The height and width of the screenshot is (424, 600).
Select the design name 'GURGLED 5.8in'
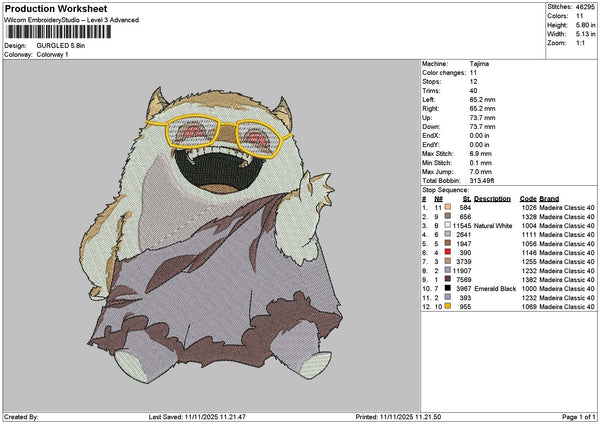[61, 46]
